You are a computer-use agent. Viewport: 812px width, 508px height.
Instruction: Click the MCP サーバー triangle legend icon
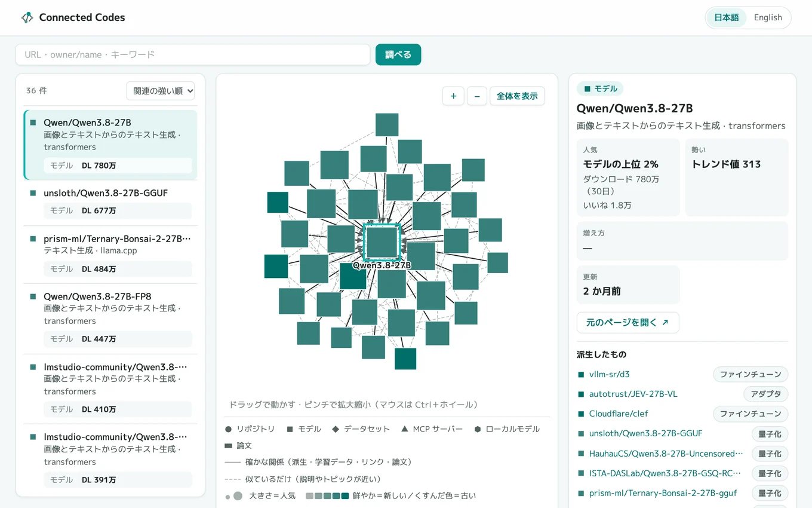405,429
